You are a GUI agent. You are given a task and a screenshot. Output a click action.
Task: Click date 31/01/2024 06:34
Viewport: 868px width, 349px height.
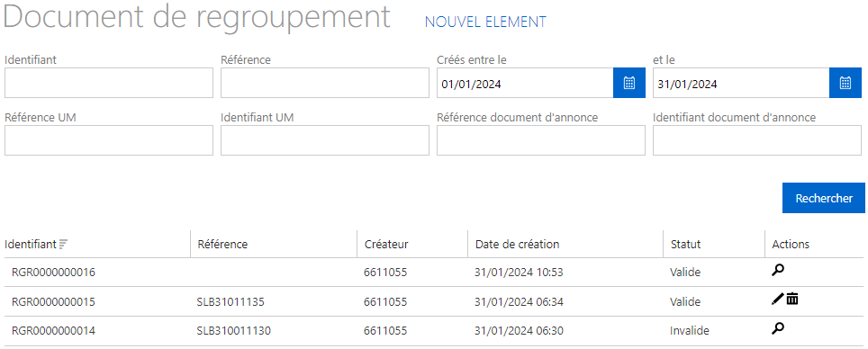(519, 302)
